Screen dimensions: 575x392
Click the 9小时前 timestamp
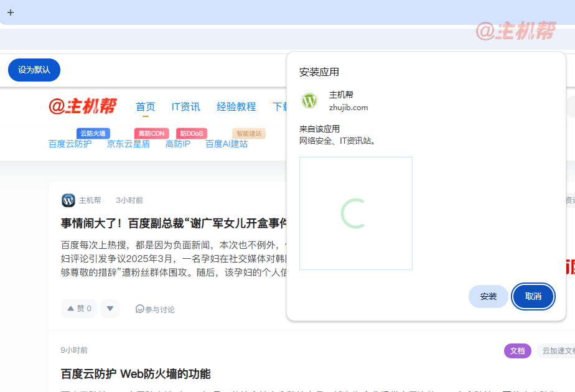click(x=74, y=350)
